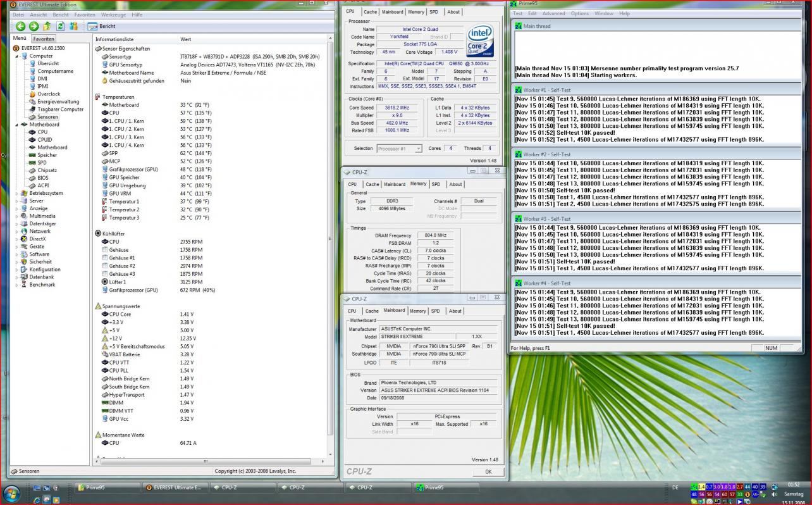
Task: Open the Processor #1 selection dropdown
Action: pyautogui.click(x=399, y=149)
